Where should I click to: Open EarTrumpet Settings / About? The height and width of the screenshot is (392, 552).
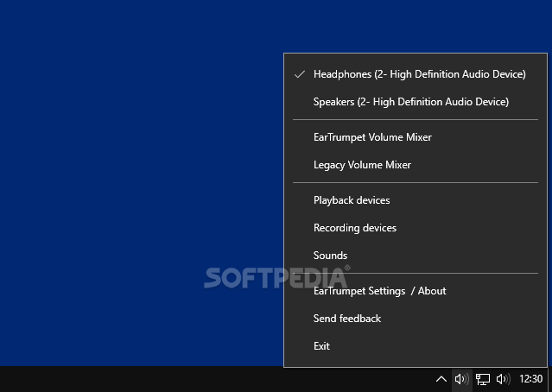click(x=416, y=291)
